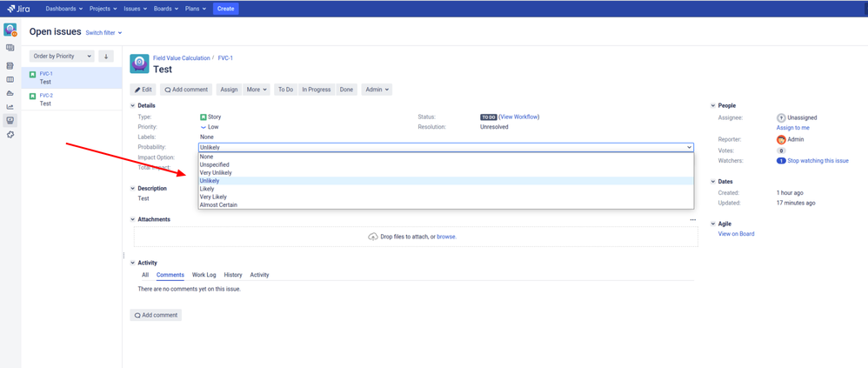Viewport: 868px width, 368px height.
Task: Choose Unspecified in the Probability list
Action: (445, 165)
